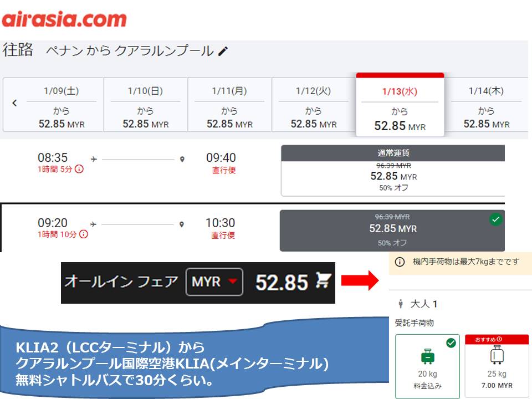
Task: Click destination pin icon on 10:30 arrival
Action: coord(182,224)
